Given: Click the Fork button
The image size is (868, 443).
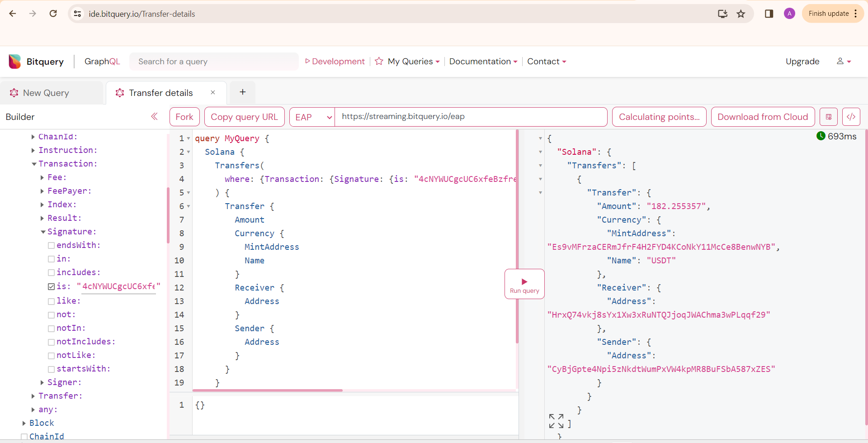Looking at the screenshot, I should click(184, 117).
